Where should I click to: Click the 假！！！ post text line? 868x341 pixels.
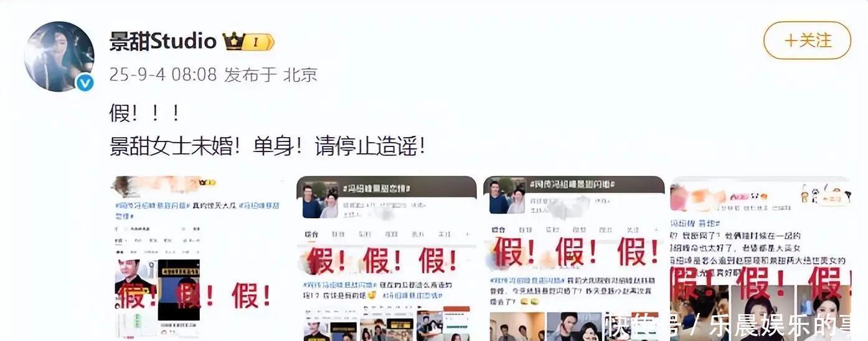click(x=144, y=113)
